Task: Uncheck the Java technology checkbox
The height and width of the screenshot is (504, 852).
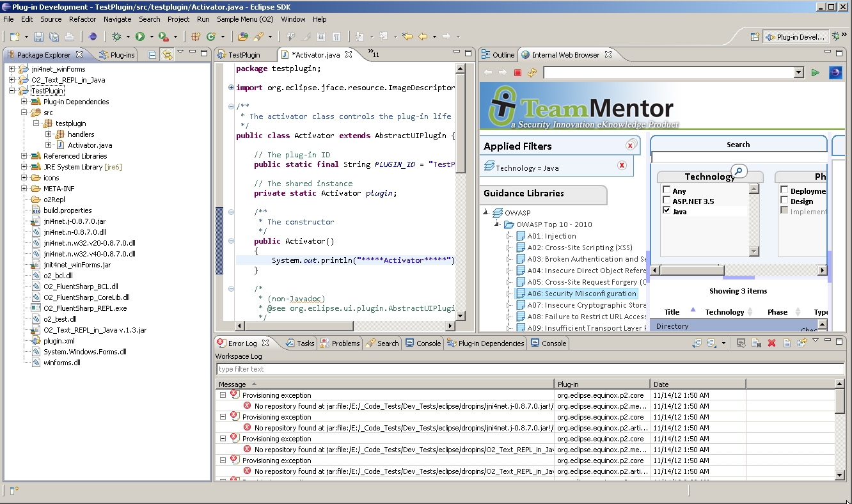Action: click(x=667, y=211)
